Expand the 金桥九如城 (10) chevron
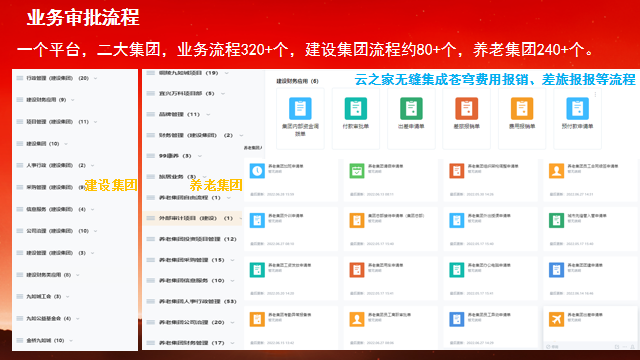640x360 pixels. (71, 340)
